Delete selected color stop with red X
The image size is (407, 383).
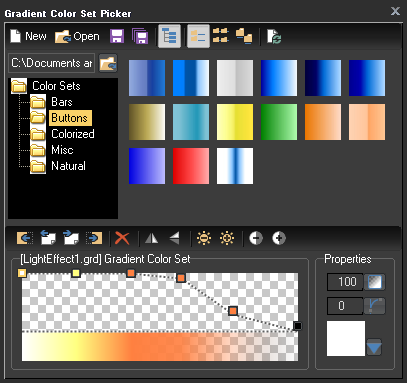pos(122,238)
